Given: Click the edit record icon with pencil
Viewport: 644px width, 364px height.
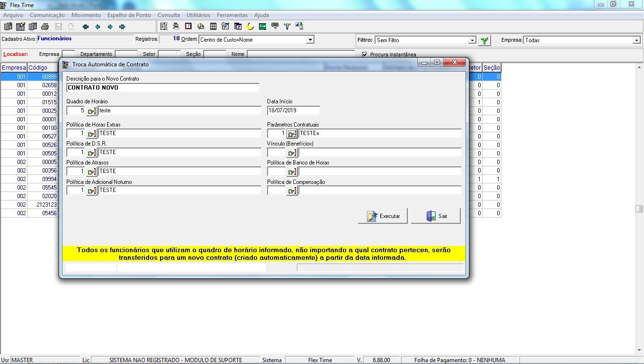Looking at the screenshot, I should (20, 27).
